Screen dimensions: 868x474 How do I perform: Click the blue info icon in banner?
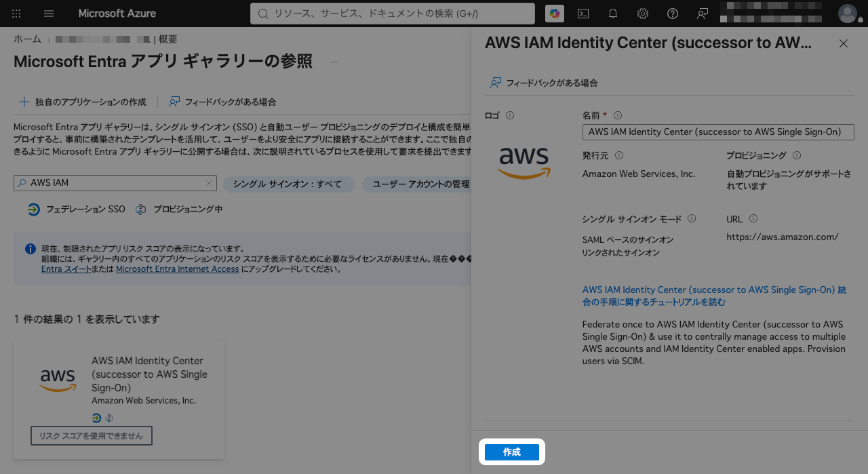[x=31, y=249]
